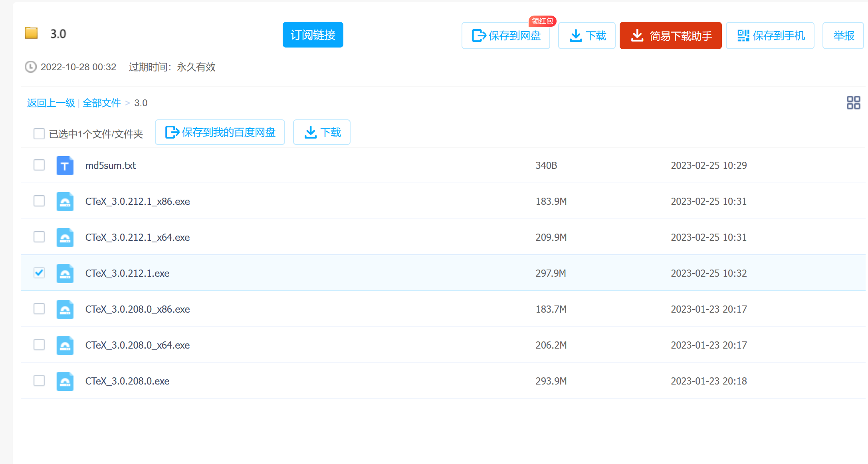Open the md5sum.txt file name
Screen dimensions: 868x464
point(111,165)
